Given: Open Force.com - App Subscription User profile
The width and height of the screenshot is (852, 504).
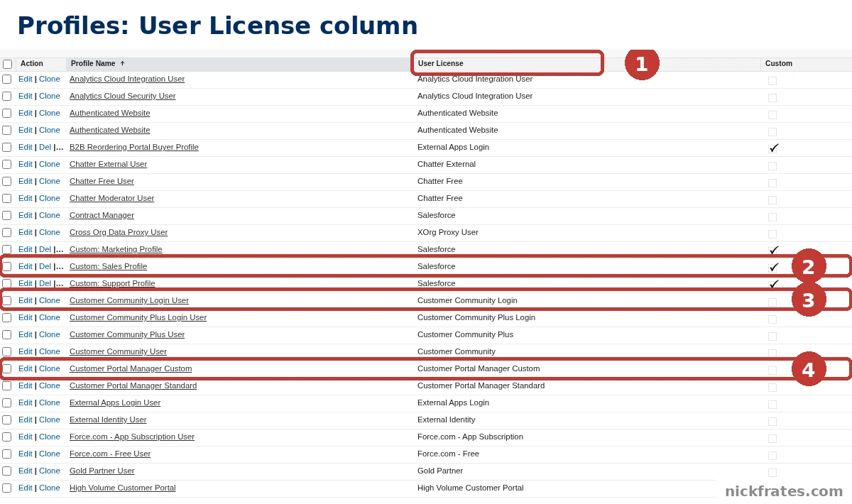Looking at the screenshot, I should pyautogui.click(x=132, y=437).
